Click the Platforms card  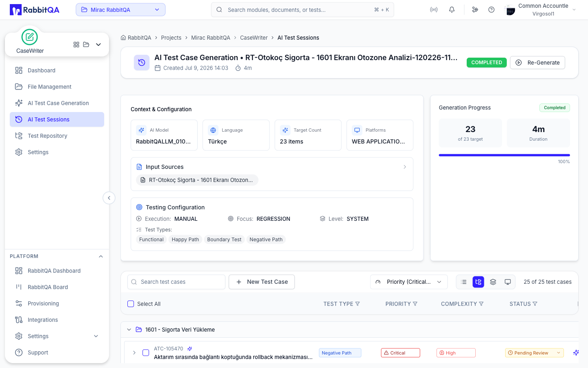380,135
